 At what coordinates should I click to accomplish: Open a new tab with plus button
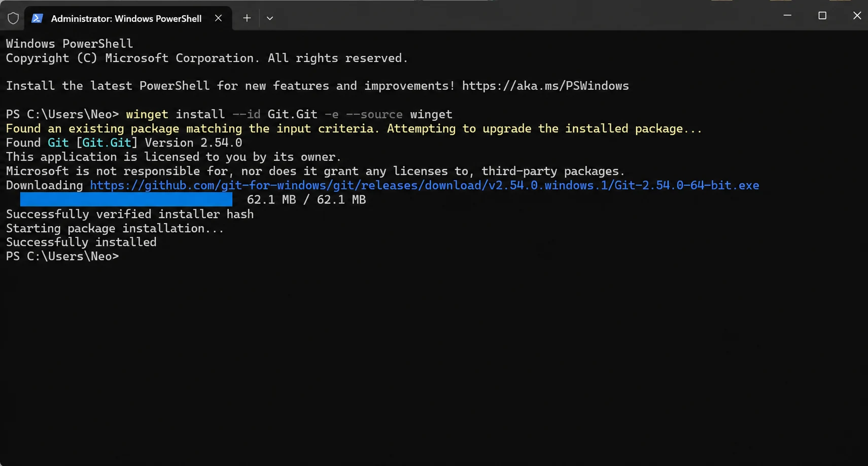coord(247,18)
